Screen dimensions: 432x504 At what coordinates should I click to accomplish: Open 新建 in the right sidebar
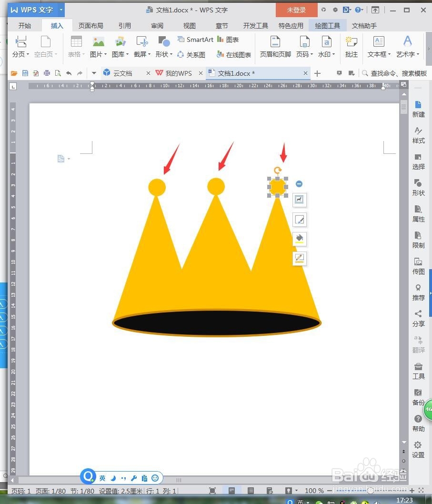click(x=418, y=109)
